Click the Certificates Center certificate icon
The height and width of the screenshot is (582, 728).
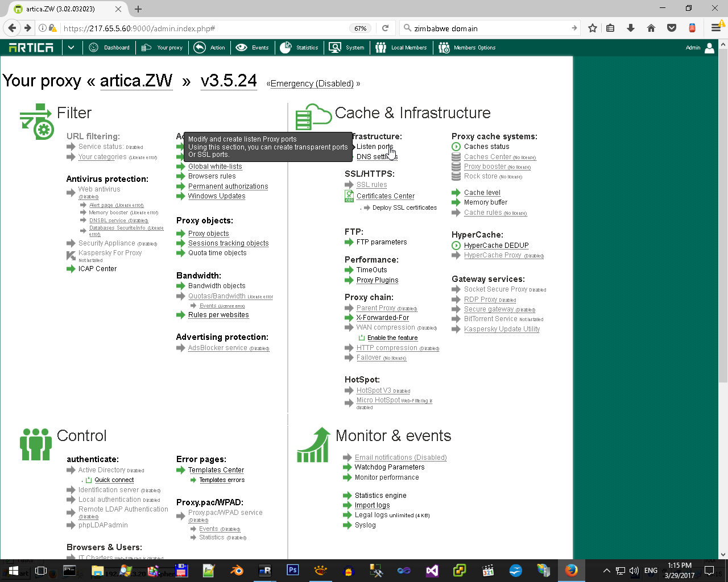pyautogui.click(x=349, y=196)
